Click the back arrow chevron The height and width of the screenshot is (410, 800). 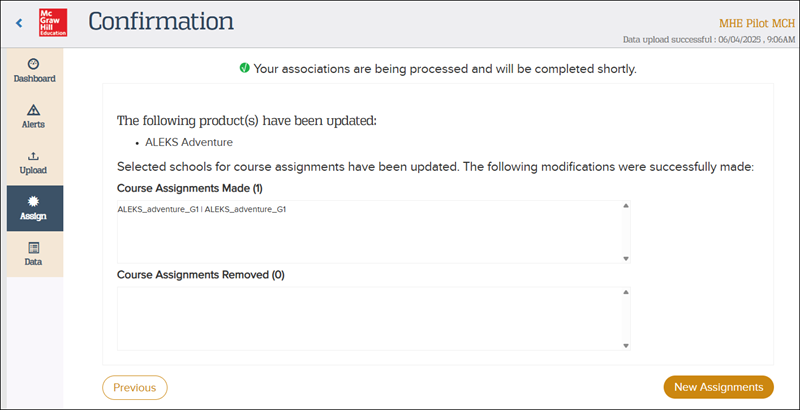(18, 21)
